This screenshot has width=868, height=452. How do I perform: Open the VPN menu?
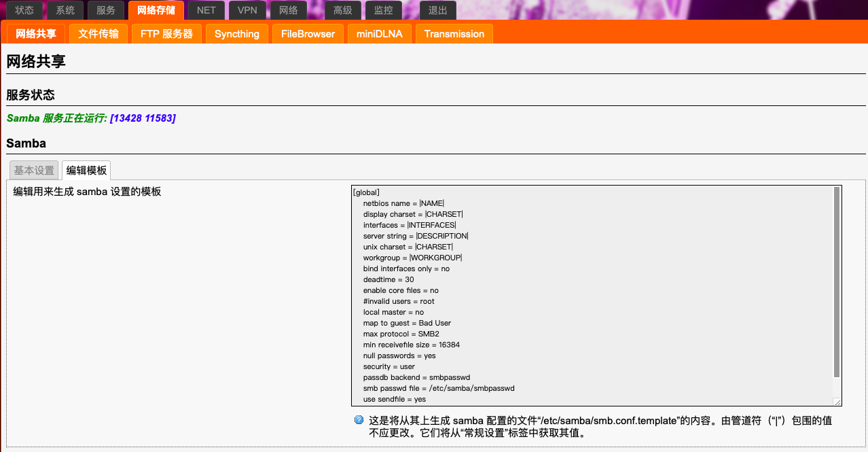pos(247,10)
